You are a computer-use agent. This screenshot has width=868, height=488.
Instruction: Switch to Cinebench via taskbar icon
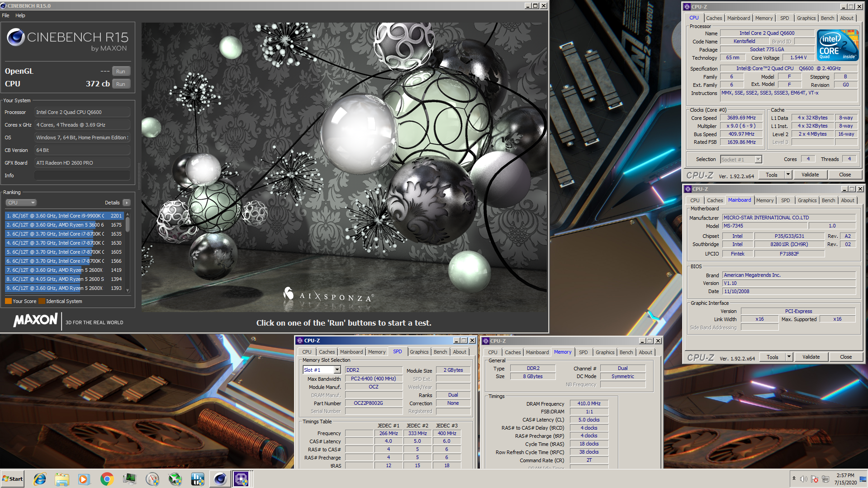(220, 479)
